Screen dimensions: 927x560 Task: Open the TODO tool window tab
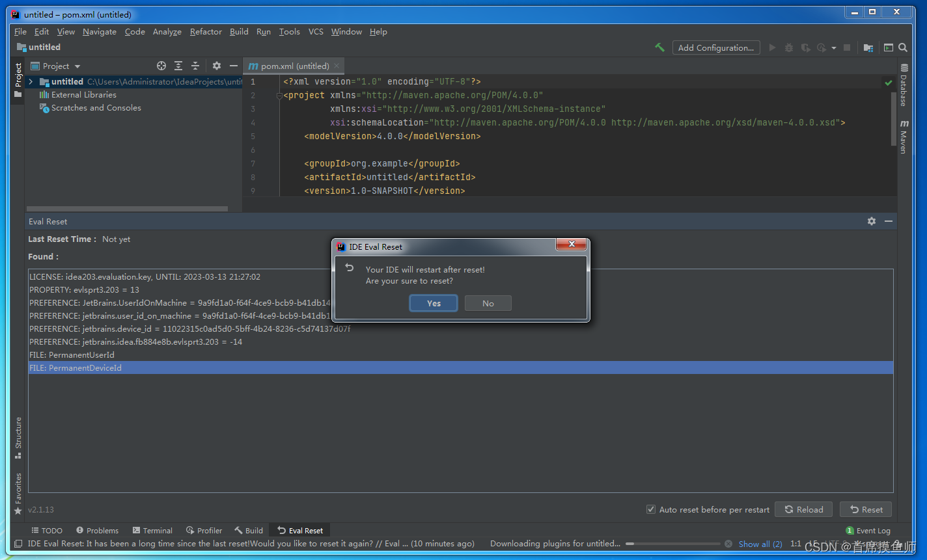coord(47,530)
